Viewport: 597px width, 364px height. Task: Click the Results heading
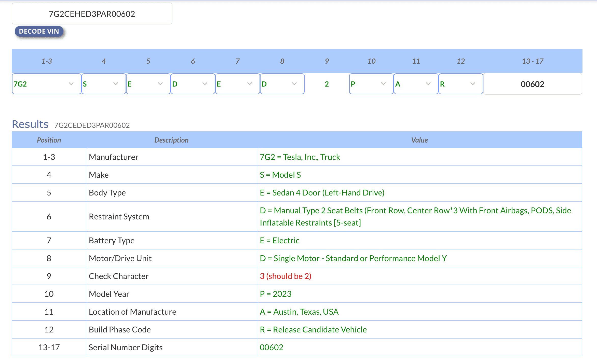coord(30,124)
